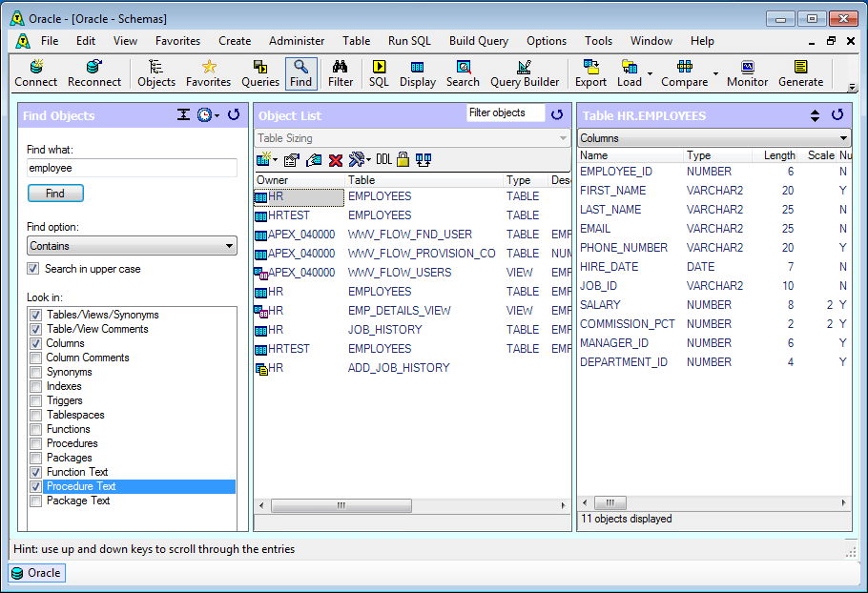This screenshot has width=868, height=593.
Task: Select the Find magnifier tool in toolbar
Action: pos(301,73)
